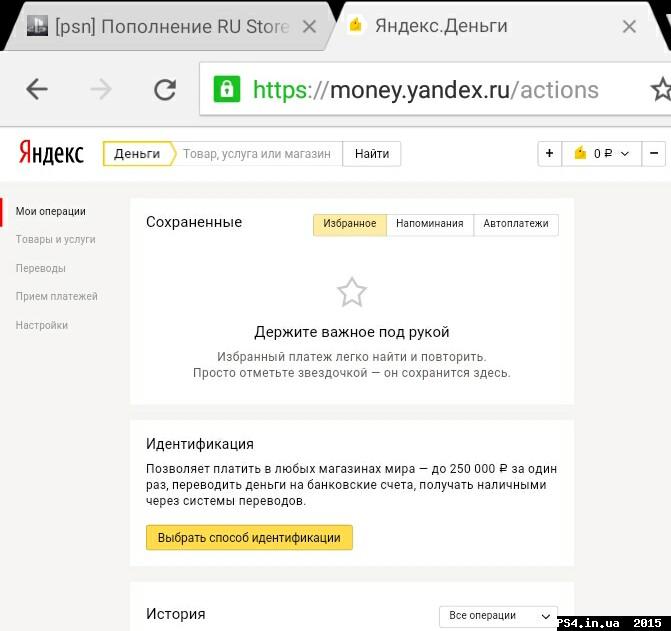671x631 pixels.
Task: Open the Все операции history filter
Action: click(498, 615)
